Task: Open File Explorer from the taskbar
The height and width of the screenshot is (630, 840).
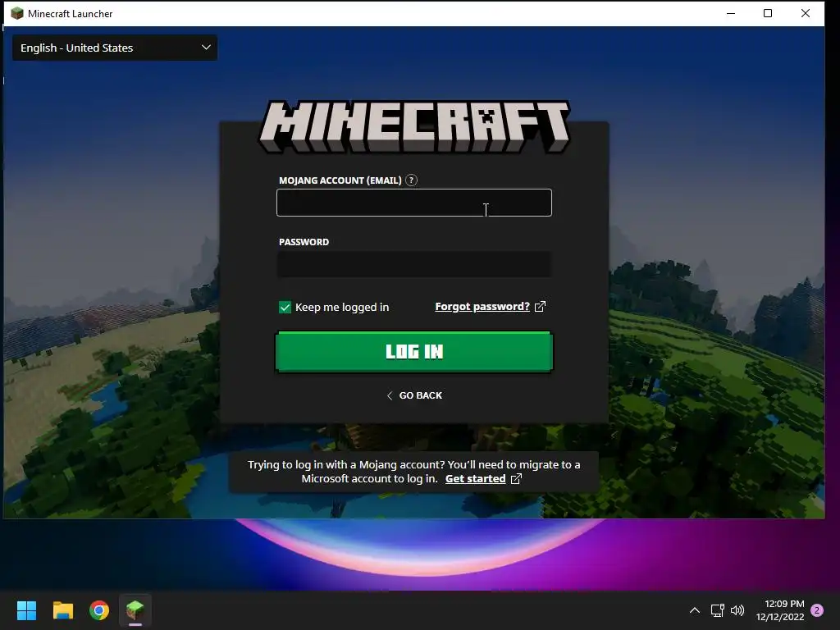Action: point(63,610)
